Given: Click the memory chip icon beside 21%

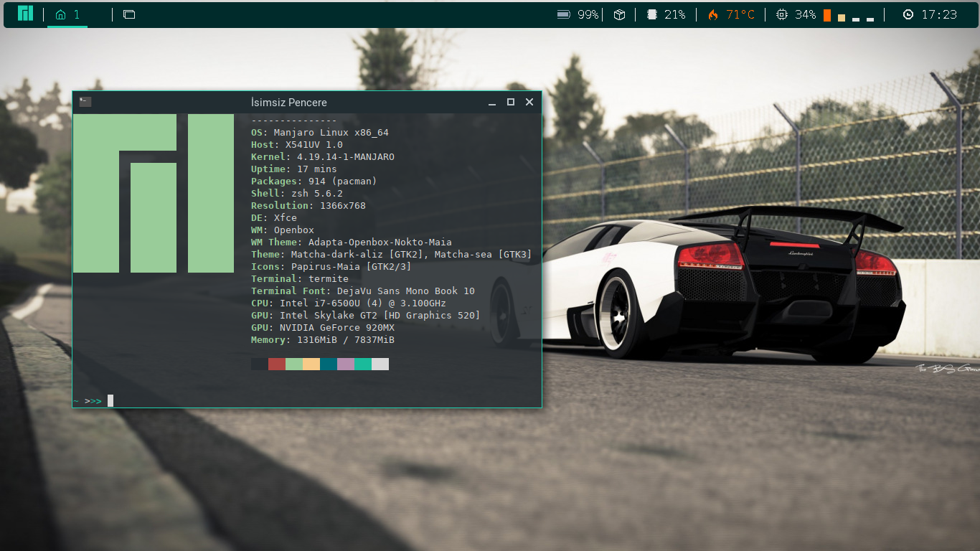Looking at the screenshot, I should click(x=652, y=14).
